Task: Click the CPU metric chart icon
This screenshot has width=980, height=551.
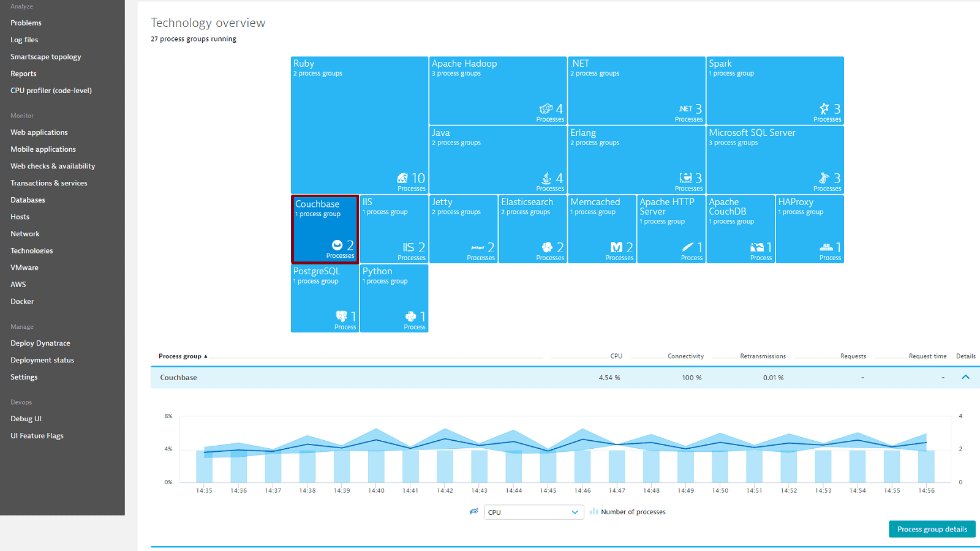Action: (474, 511)
